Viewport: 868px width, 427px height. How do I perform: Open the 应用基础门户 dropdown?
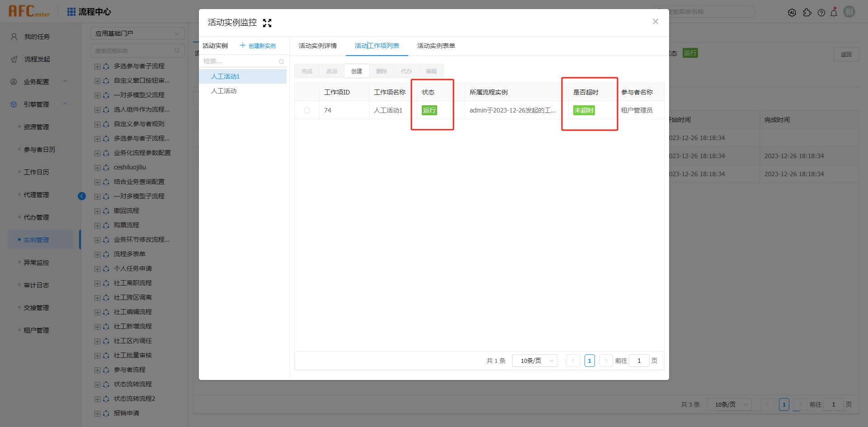point(137,33)
